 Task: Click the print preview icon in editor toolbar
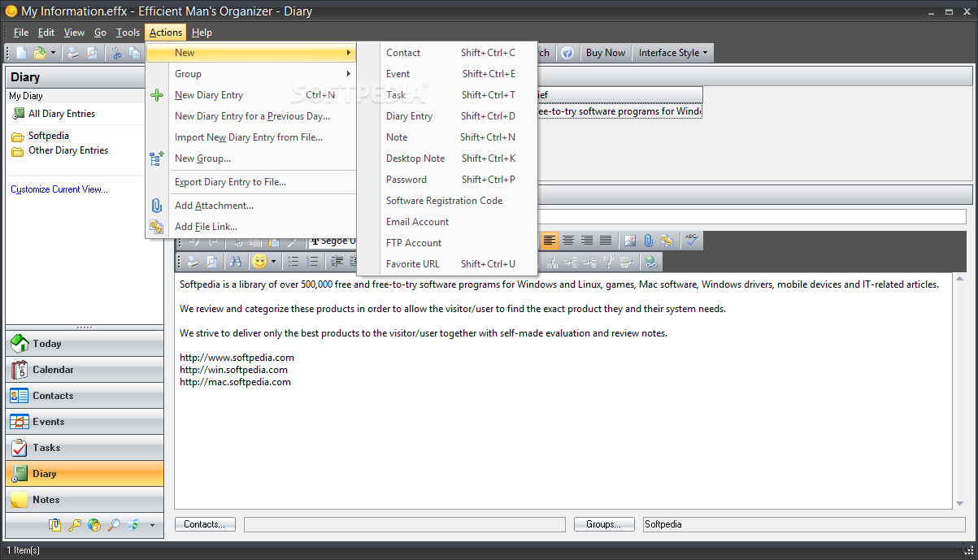tap(211, 262)
